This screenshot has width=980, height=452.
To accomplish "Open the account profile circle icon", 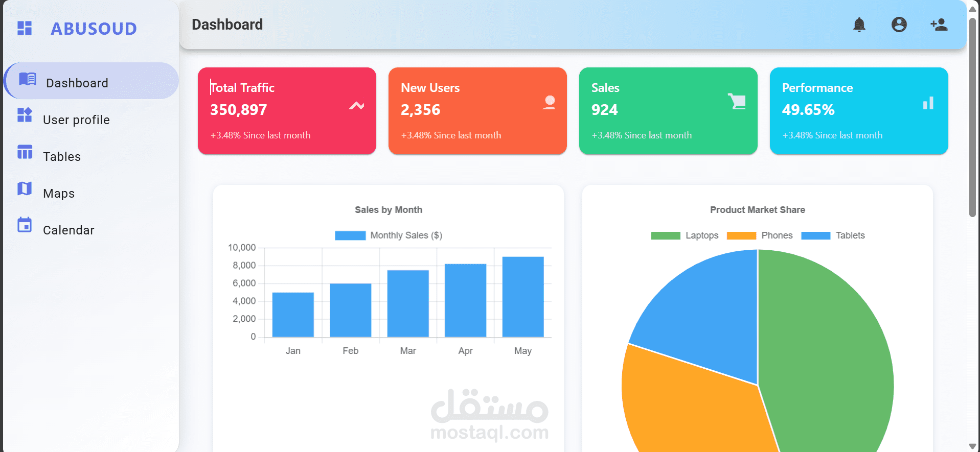I will point(899,25).
